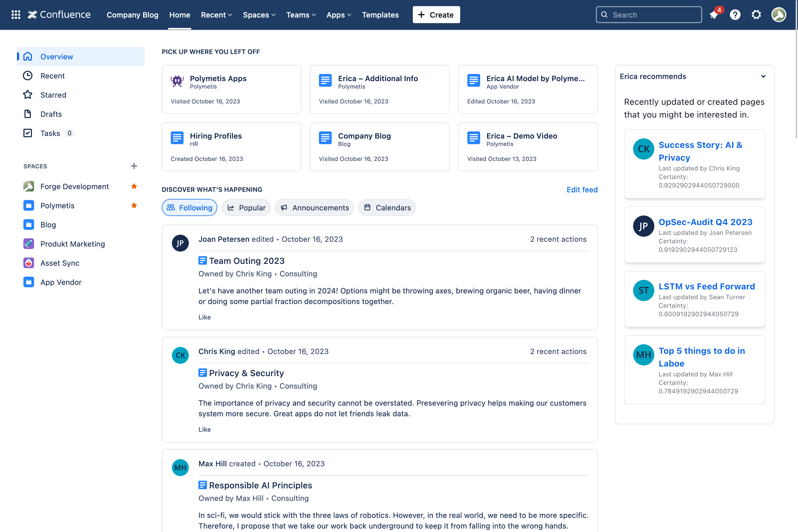The height and width of the screenshot is (532, 798).
Task: Click the Edit feed link
Action: click(582, 189)
